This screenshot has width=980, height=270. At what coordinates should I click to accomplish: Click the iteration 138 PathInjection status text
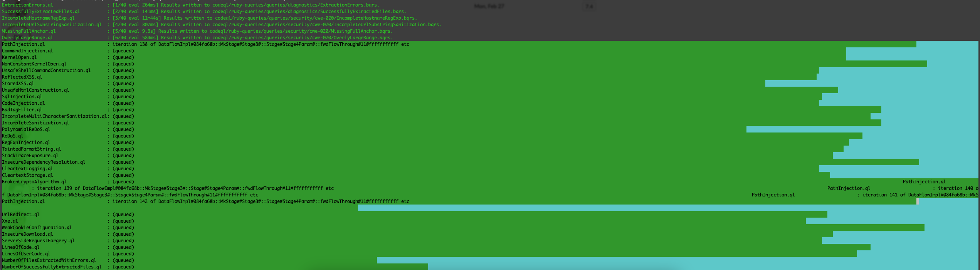[261, 44]
